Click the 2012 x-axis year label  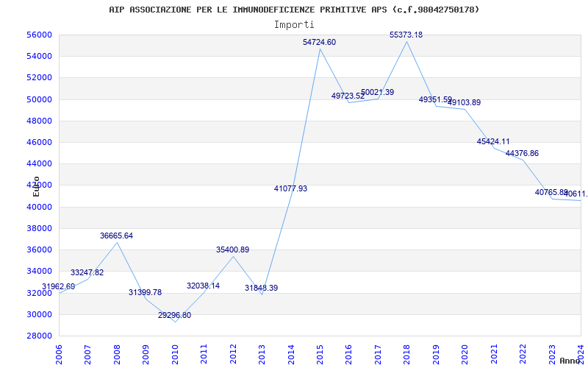[233, 353]
